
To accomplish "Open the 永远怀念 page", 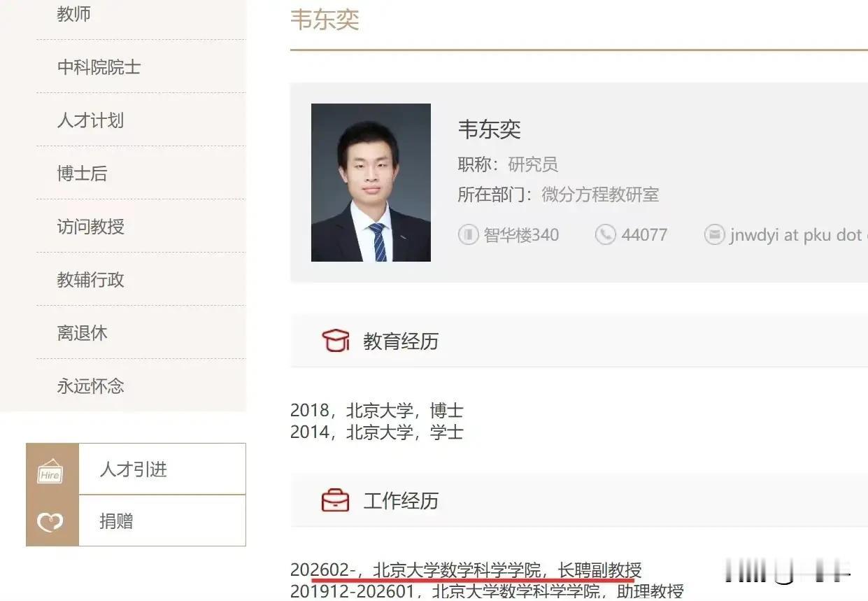I will (x=90, y=386).
